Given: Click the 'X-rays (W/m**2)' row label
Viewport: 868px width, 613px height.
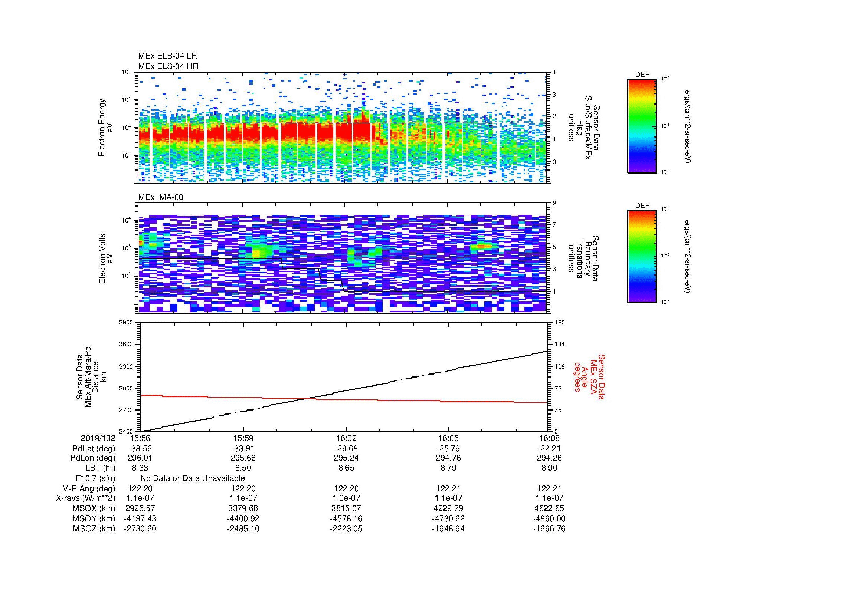Looking at the screenshot, I should click(x=86, y=498).
